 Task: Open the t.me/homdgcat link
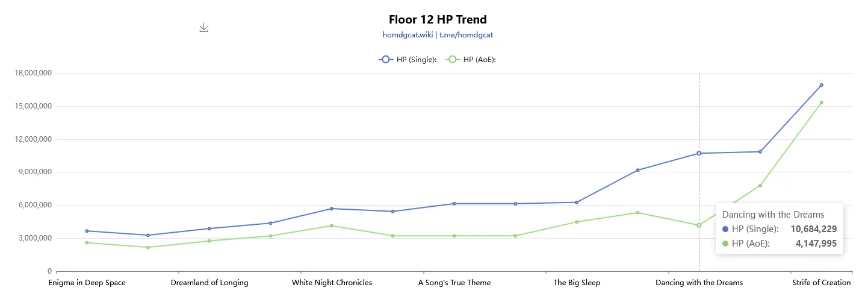pos(466,35)
